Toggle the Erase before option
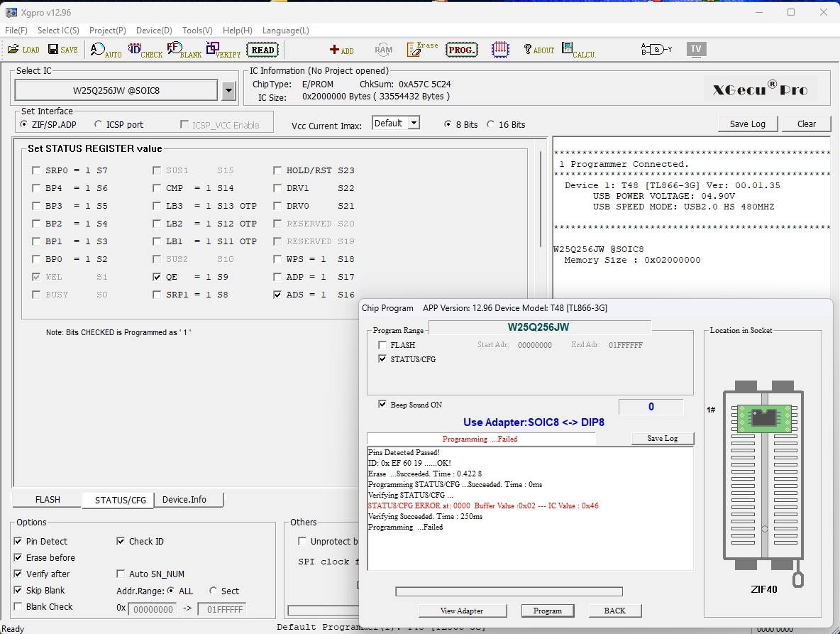 [18, 557]
